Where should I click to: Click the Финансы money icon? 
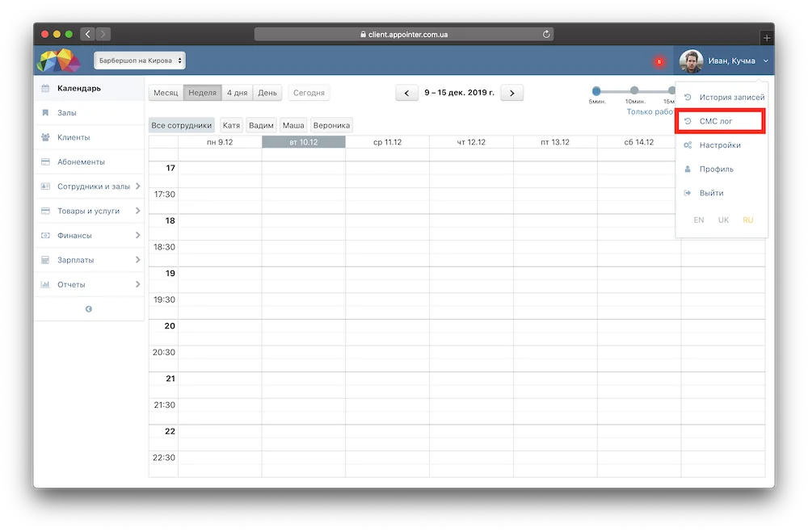(x=45, y=236)
